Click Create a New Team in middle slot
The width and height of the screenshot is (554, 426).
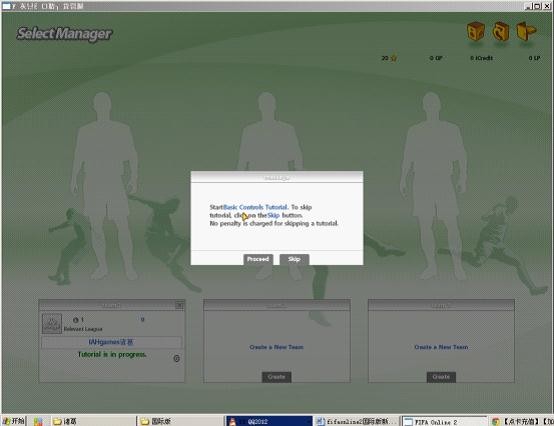tap(276, 347)
